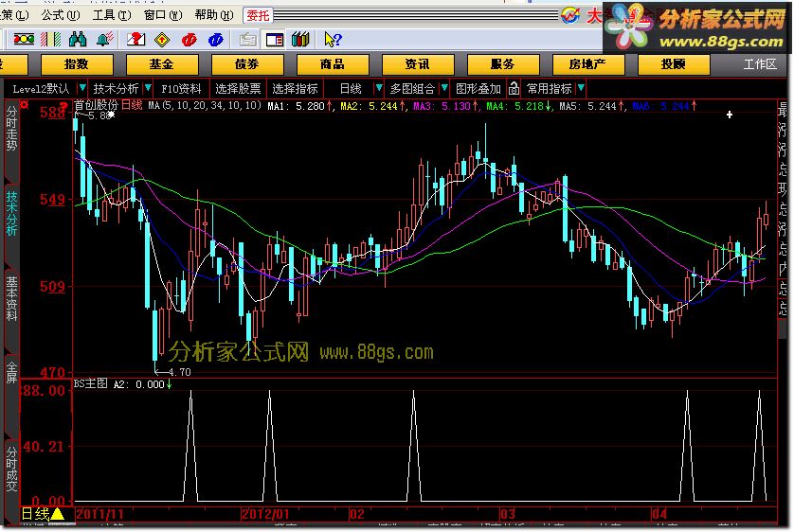
Task: Select the 服务 category button
Action: [503, 64]
